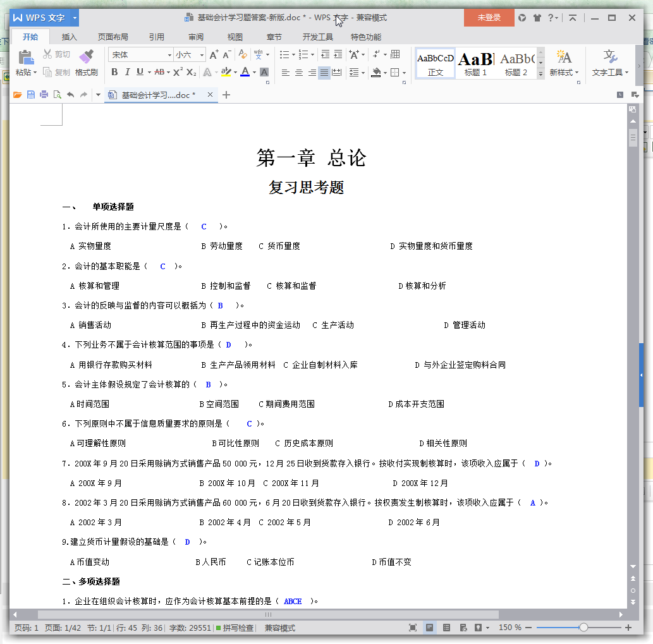Click the zoom slider handle
The height and width of the screenshot is (644, 653).
click(583, 628)
